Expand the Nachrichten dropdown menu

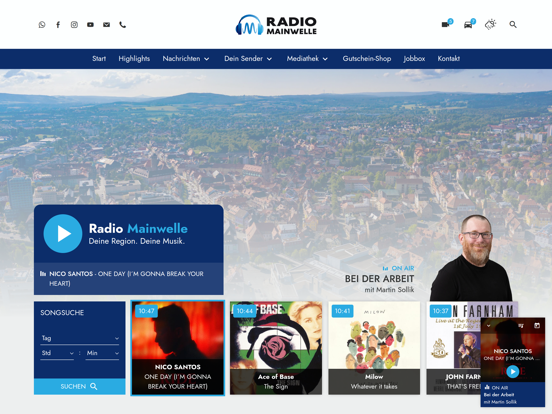[x=186, y=59]
